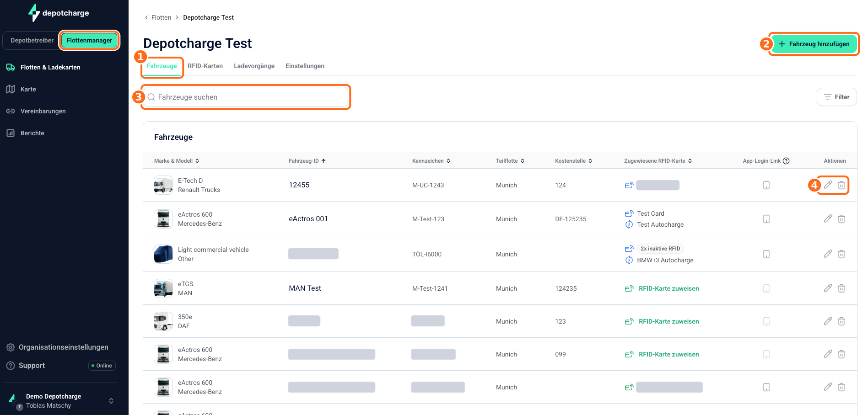
Task: Delete the E-Tech D Renault Trucks vehicle
Action: tap(841, 185)
